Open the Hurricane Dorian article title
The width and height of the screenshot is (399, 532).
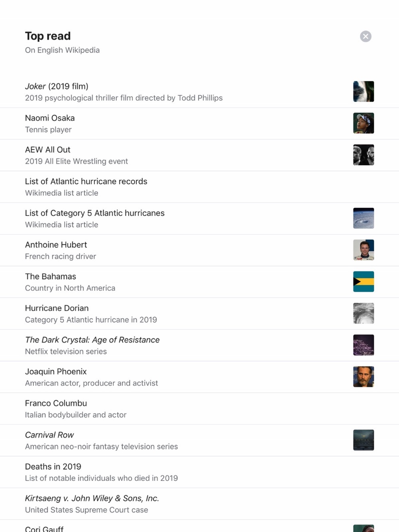click(57, 308)
